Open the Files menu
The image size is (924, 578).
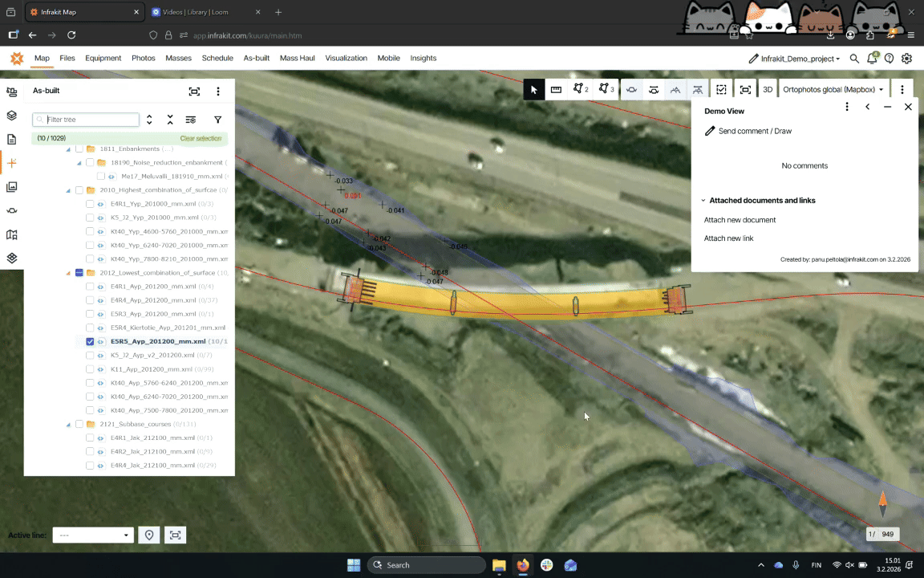pos(67,58)
